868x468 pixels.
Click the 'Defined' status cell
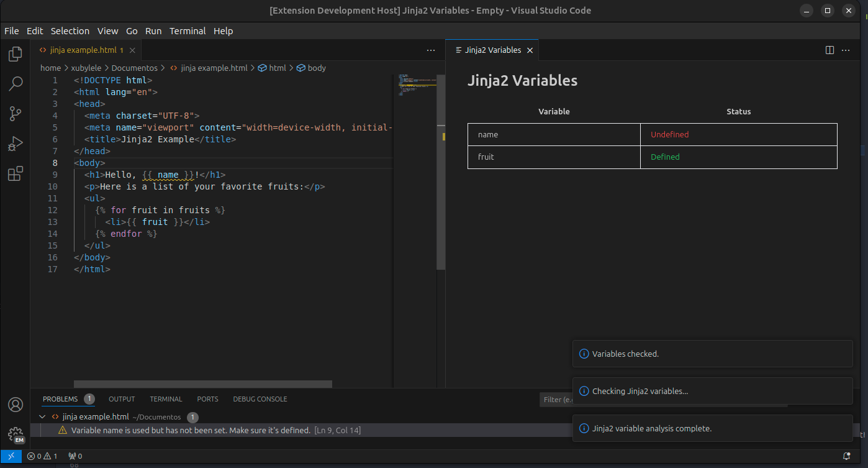739,157
